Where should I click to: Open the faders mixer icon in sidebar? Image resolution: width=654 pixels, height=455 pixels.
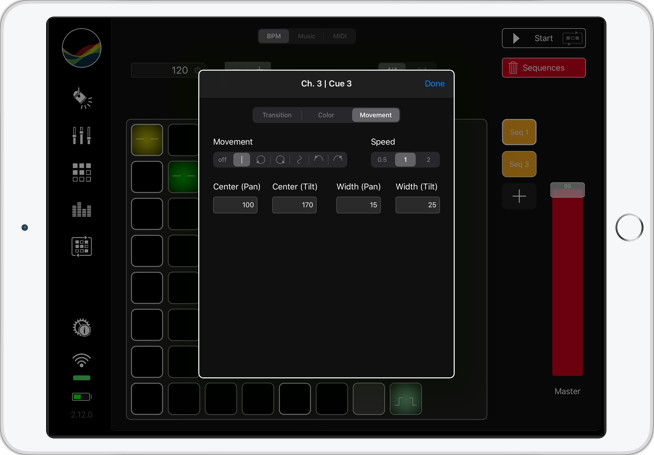tap(82, 136)
